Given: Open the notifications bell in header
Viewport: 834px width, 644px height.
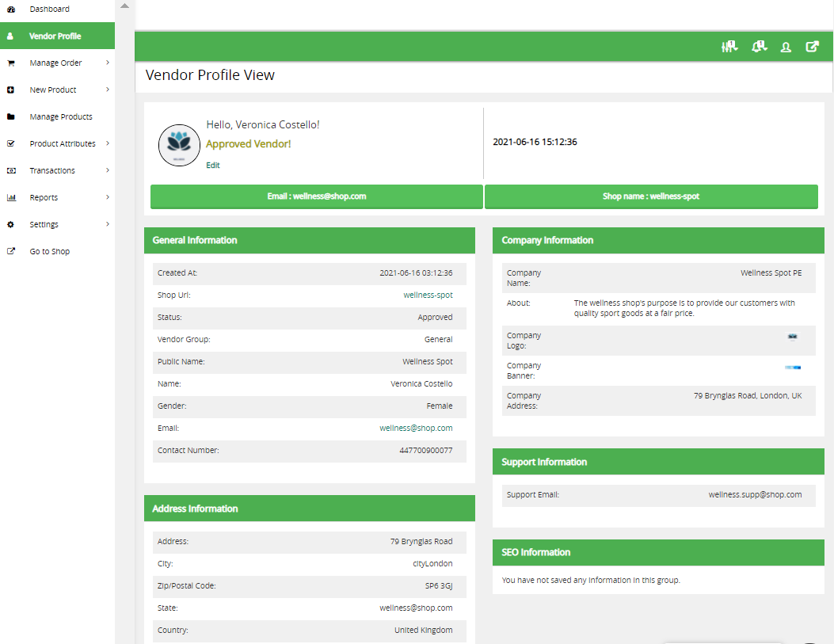Looking at the screenshot, I should pos(760,47).
